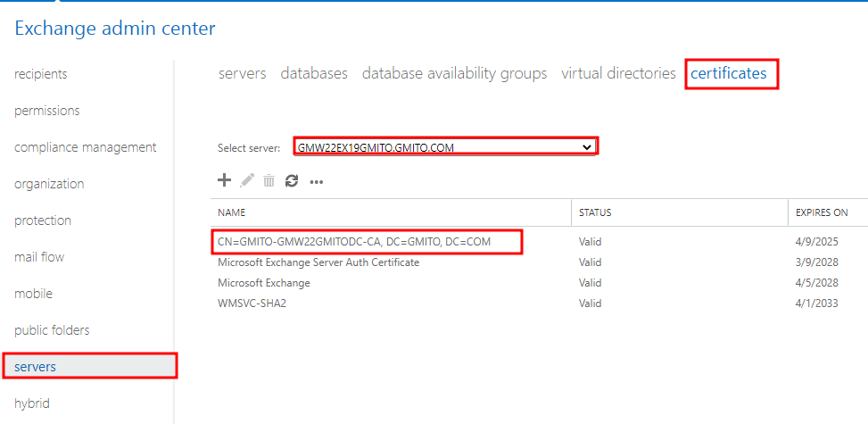This screenshot has height=424, width=868.
Task: Open database availability groups tab
Action: pos(454,73)
